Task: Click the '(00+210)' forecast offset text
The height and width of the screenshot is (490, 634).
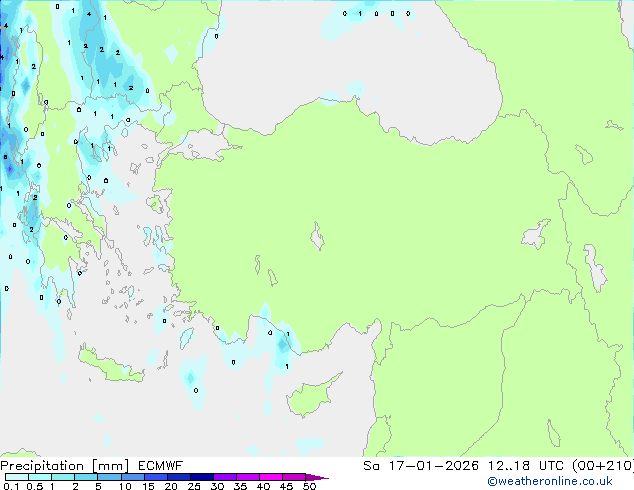Action: pos(603,466)
